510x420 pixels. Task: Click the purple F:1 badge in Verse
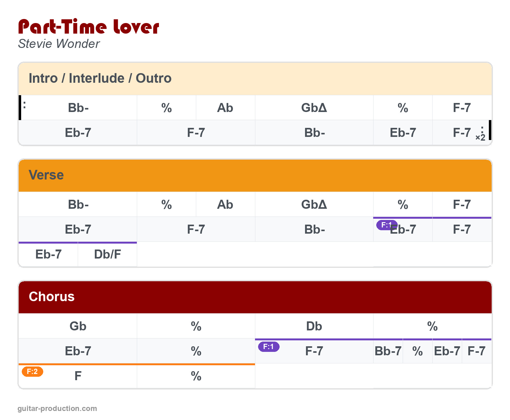387,225
